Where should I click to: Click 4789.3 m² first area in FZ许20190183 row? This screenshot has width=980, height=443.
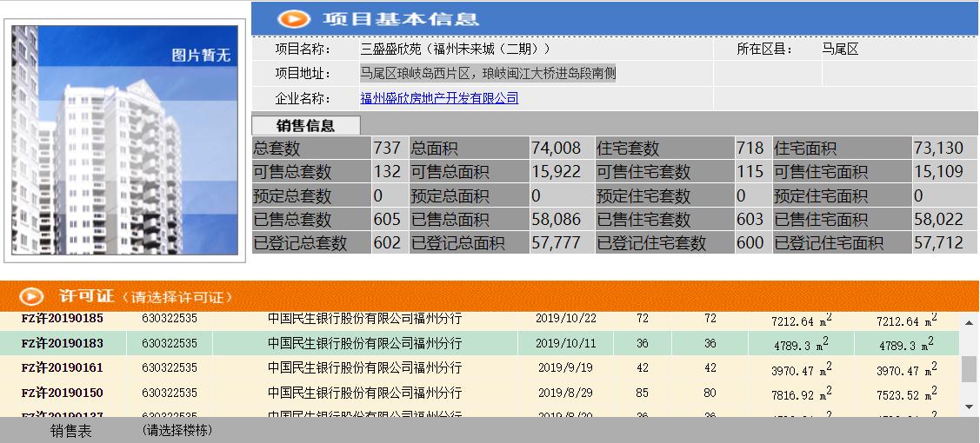click(x=801, y=345)
